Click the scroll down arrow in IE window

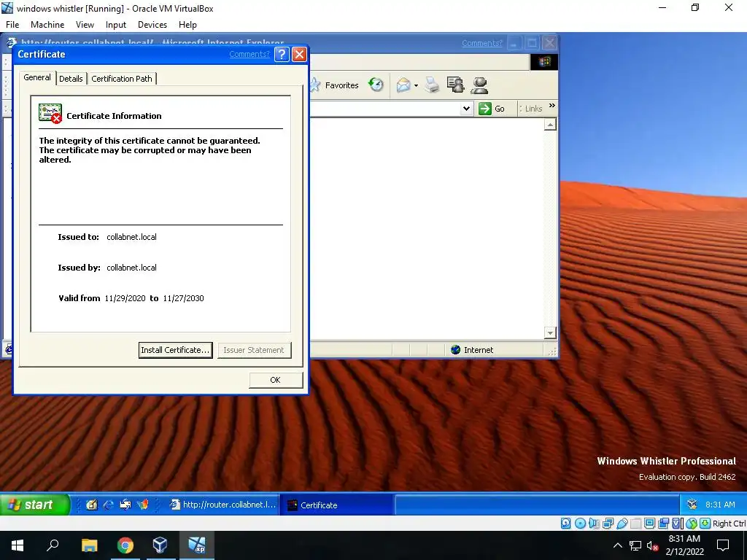(x=550, y=332)
